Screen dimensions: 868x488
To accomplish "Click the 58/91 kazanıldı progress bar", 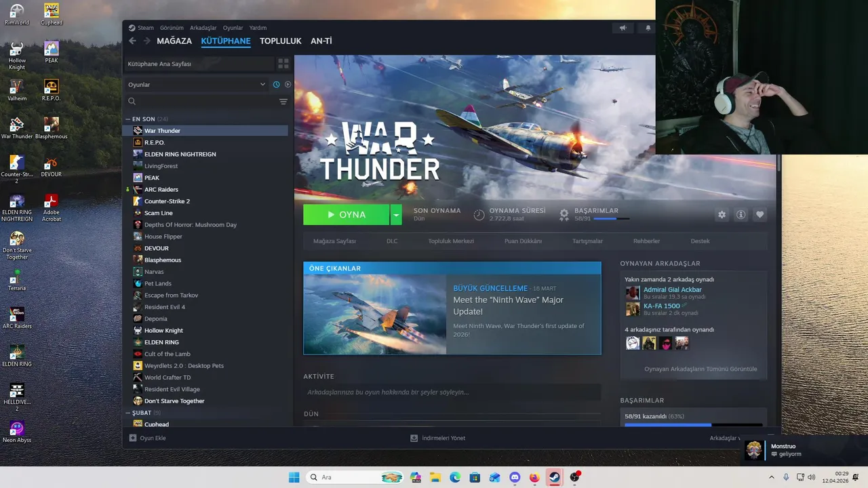I will (693, 424).
